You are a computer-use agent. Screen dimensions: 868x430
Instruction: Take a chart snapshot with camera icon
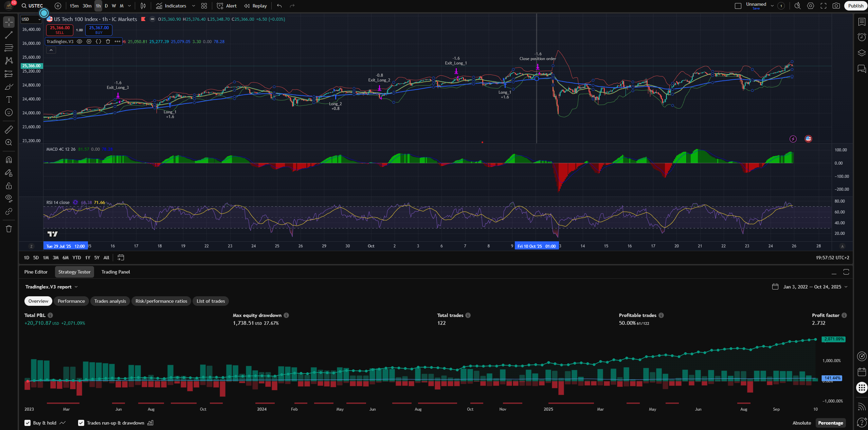(x=836, y=6)
